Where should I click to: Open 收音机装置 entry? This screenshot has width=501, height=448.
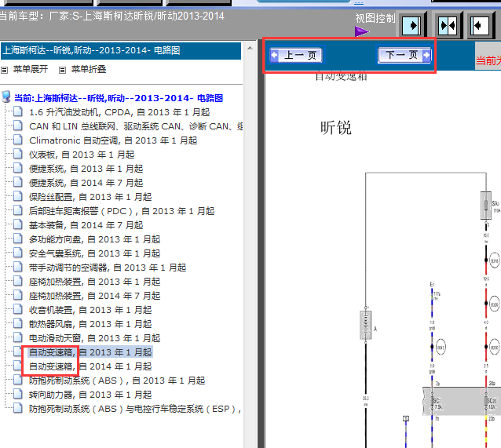point(90,310)
